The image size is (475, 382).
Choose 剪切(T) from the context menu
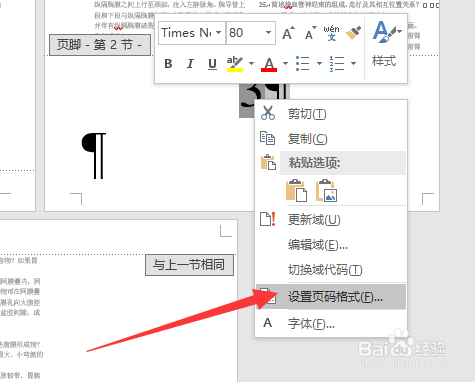tap(331, 114)
